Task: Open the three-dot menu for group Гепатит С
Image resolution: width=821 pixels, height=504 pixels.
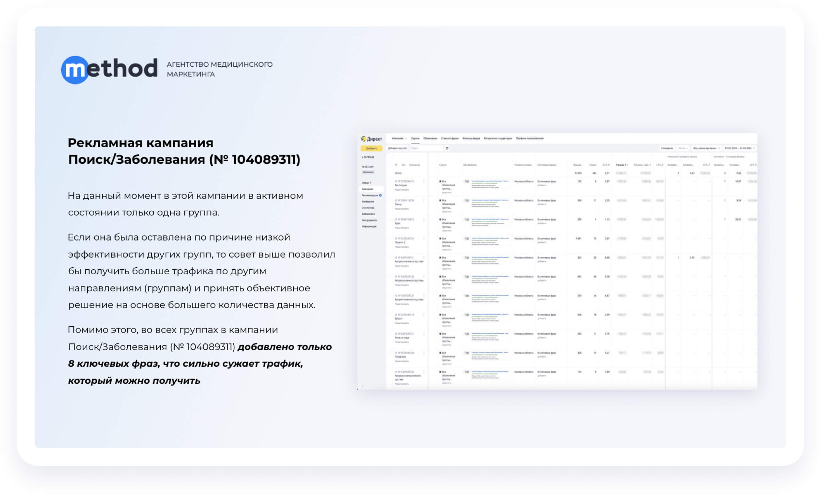Action: (424, 239)
